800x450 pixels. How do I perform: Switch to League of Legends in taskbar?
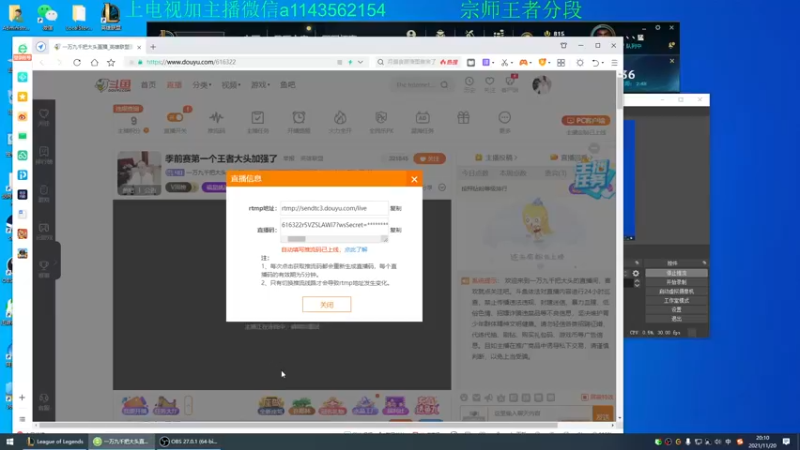55,442
